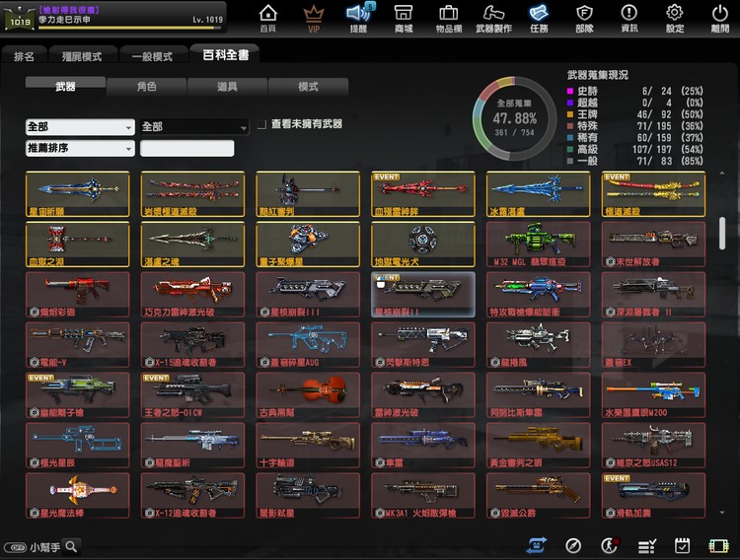
Task: Click the film strip icon at bottom right
Action: pos(718,545)
